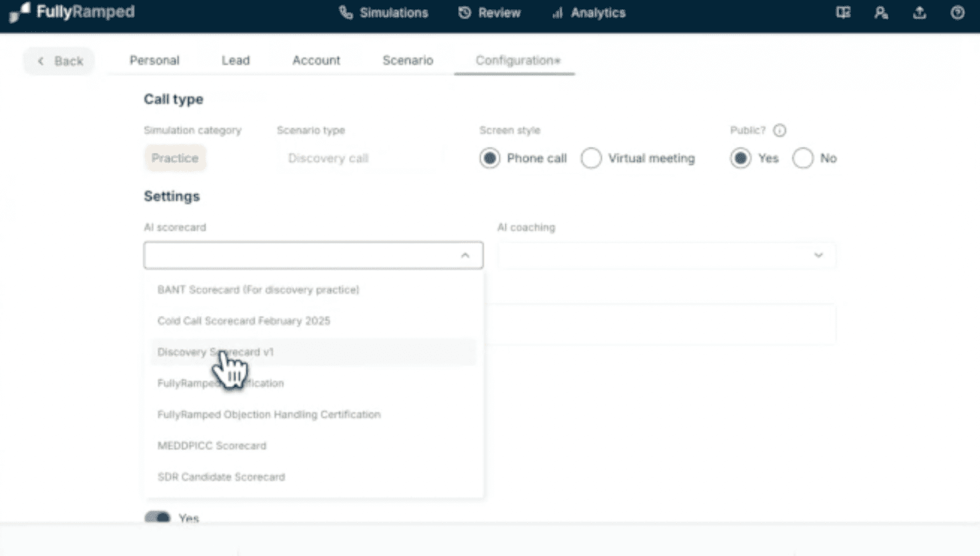Click the Back arrow chevron icon
The image size is (980, 556).
pyautogui.click(x=41, y=61)
